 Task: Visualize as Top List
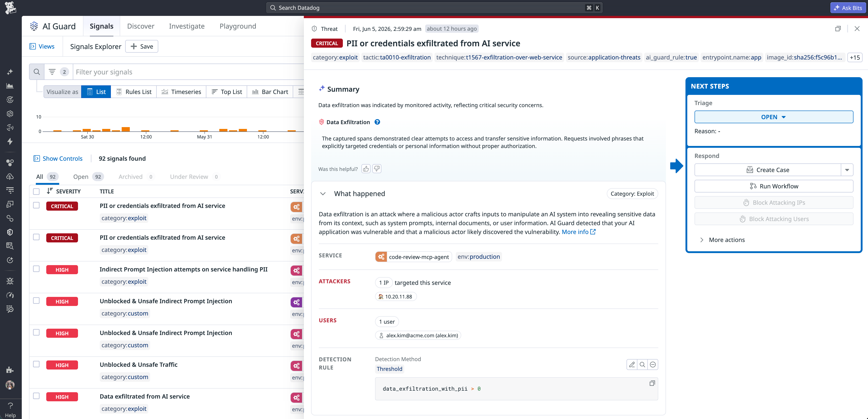(x=227, y=92)
